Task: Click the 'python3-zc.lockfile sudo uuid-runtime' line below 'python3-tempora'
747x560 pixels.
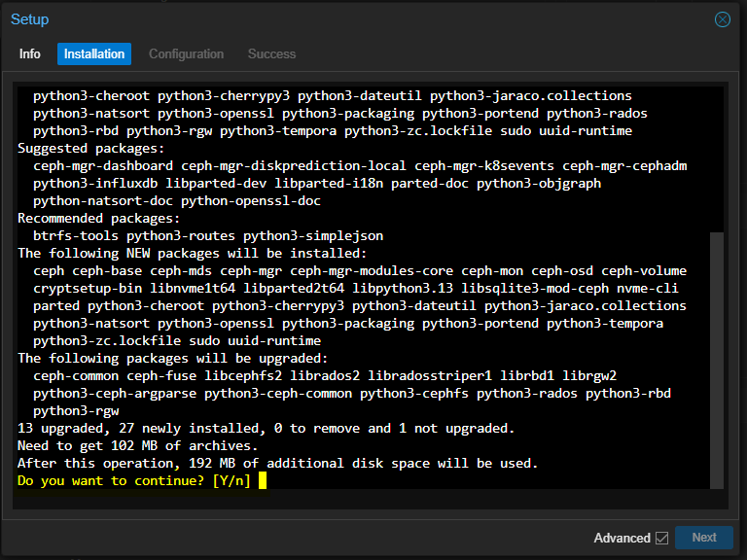Action: (x=177, y=340)
